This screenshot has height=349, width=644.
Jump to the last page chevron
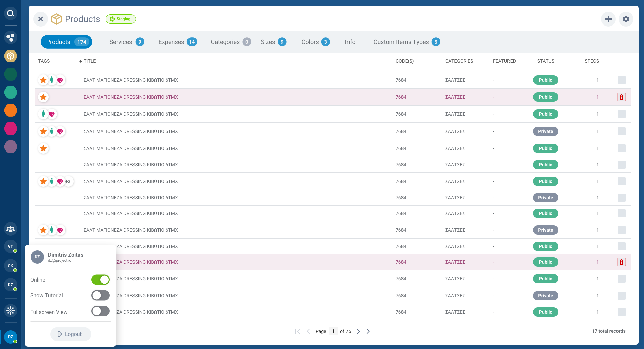(x=369, y=331)
